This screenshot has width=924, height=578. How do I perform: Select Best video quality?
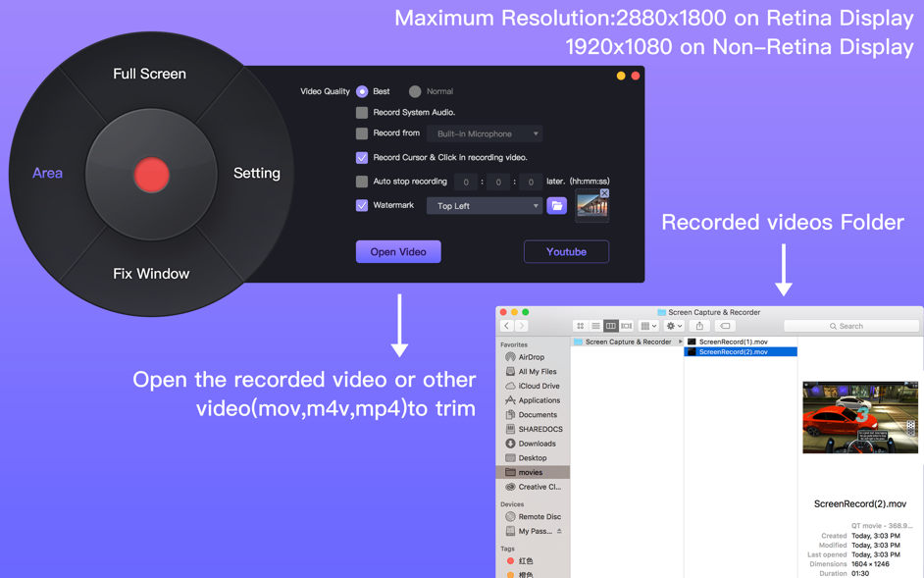[362, 91]
